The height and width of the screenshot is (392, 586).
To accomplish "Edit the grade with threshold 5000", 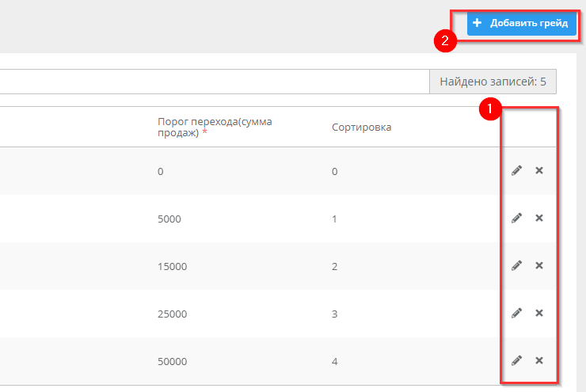I will pos(516,218).
